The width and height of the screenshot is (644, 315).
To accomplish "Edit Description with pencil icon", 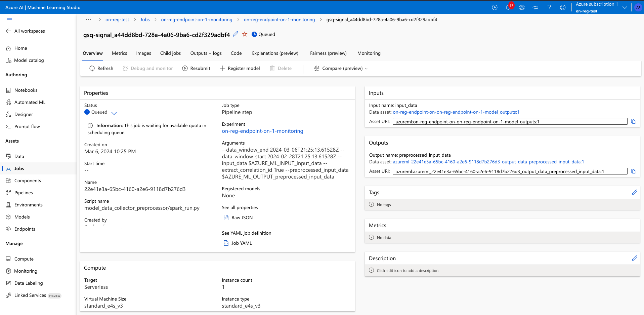I will pos(634,258).
